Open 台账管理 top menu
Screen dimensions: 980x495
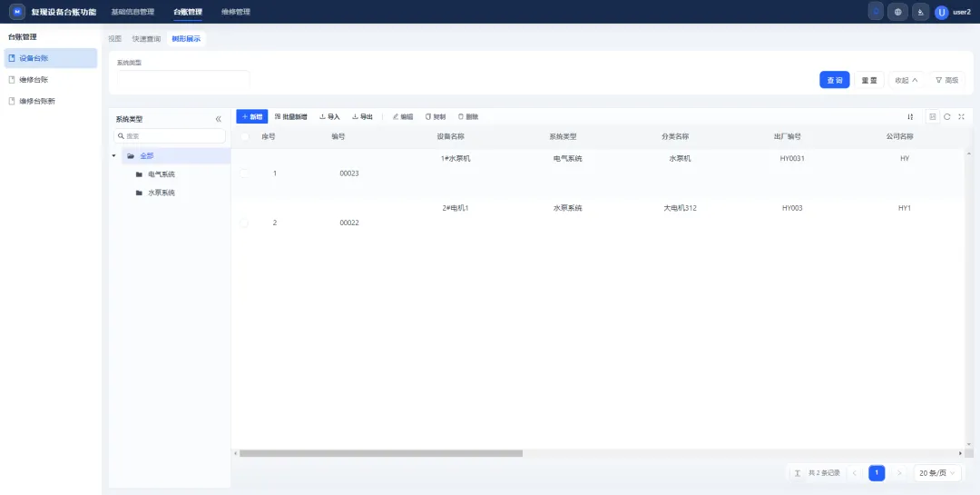click(188, 12)
